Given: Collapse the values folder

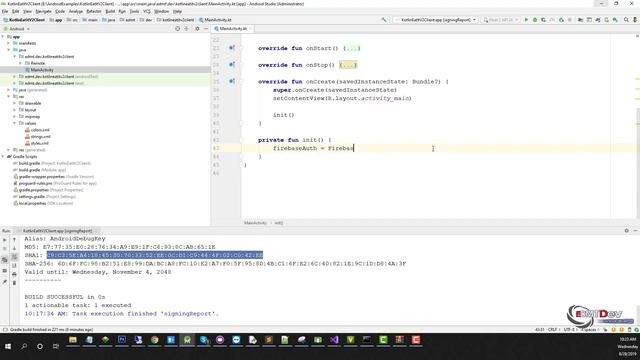Looking at the screenshot, I should (15, 123).
